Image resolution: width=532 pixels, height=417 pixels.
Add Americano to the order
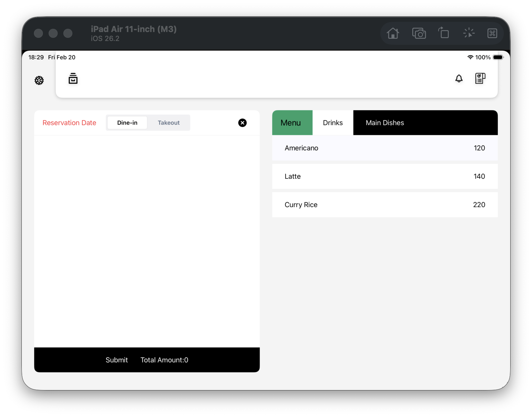(x=384, y=148)
